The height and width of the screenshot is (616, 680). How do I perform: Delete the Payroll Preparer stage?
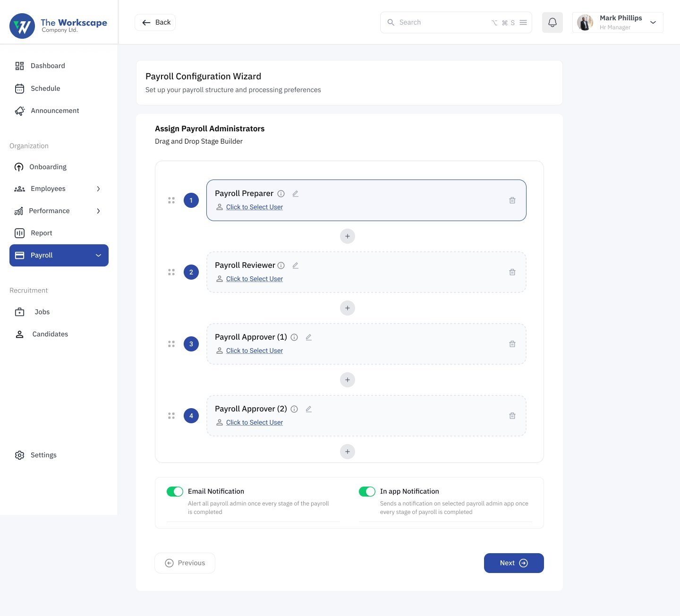point(512,200)
